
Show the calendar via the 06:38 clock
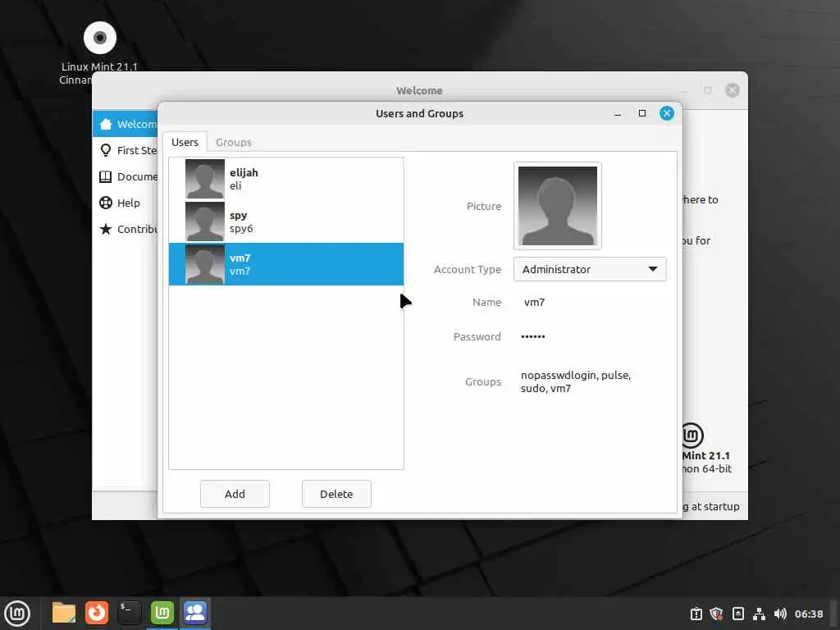(x=808, y=614)
